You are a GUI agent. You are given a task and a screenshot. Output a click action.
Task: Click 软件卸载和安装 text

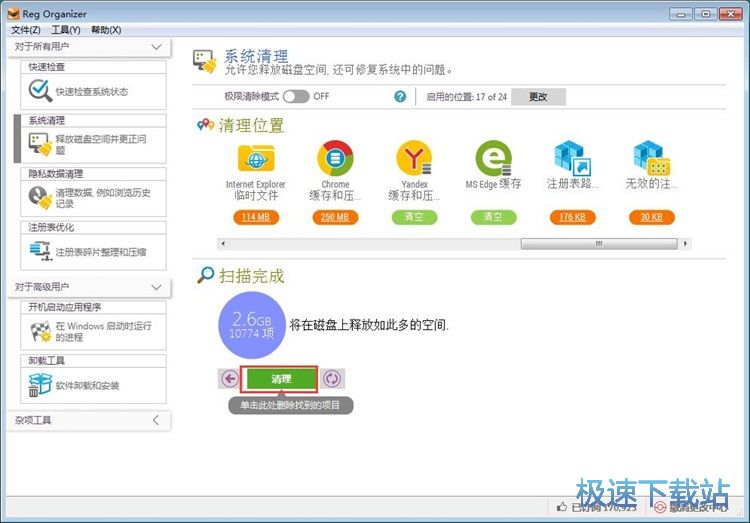coord(87,385)
